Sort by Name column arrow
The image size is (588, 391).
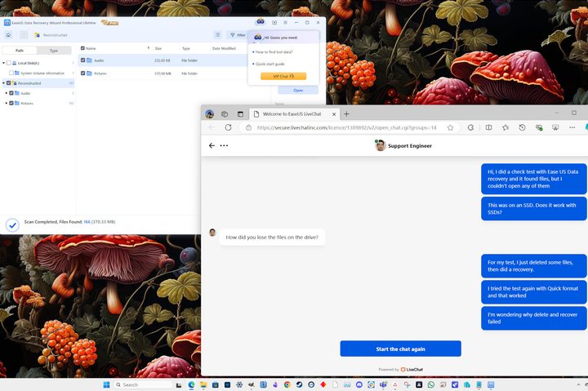point(149,48)
